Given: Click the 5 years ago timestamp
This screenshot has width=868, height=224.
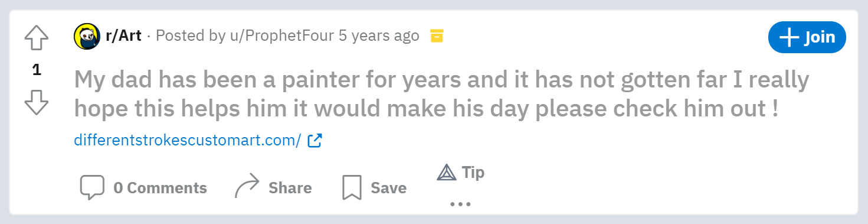Looking at the screenshot, I should click(x=379, y=36).
